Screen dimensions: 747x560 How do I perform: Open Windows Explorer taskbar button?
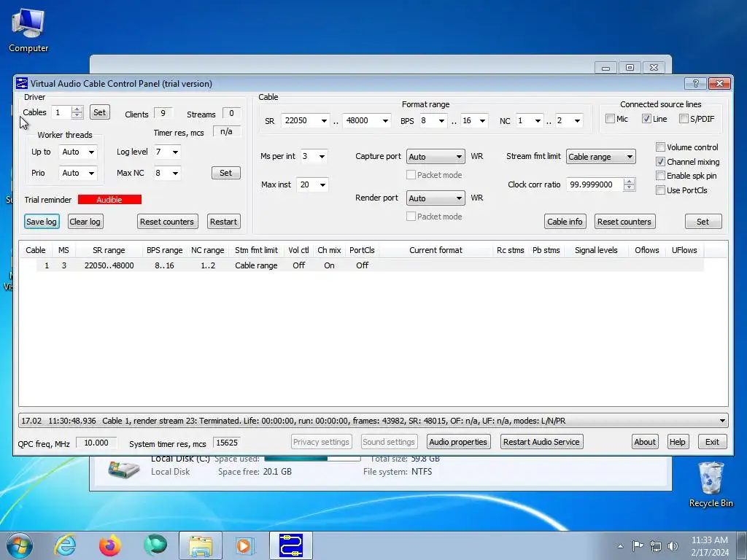click(x=200, y=545)
